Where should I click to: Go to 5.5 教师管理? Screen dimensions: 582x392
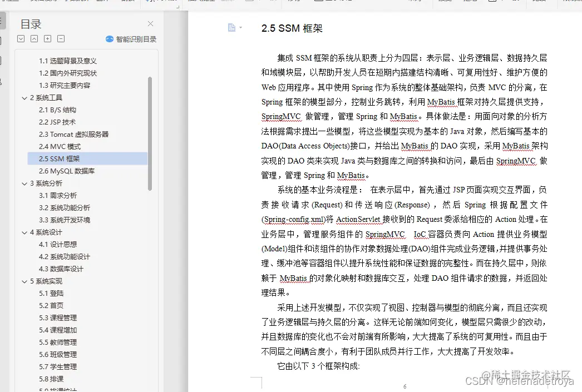(58, 343)
